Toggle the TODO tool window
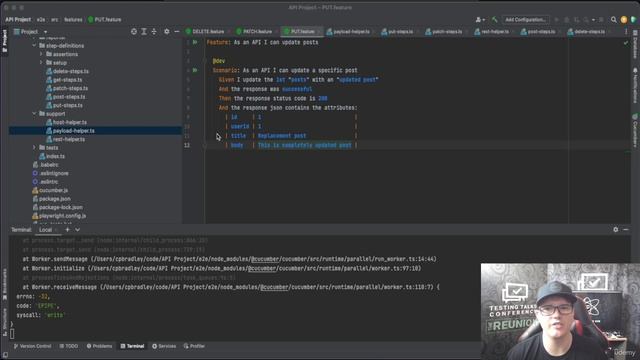The width and height of the screenshot is (640, 360). [x=69, y=346]
